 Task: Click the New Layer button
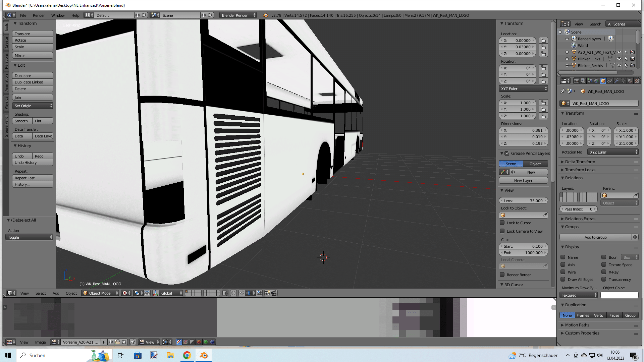click(523, 181)
